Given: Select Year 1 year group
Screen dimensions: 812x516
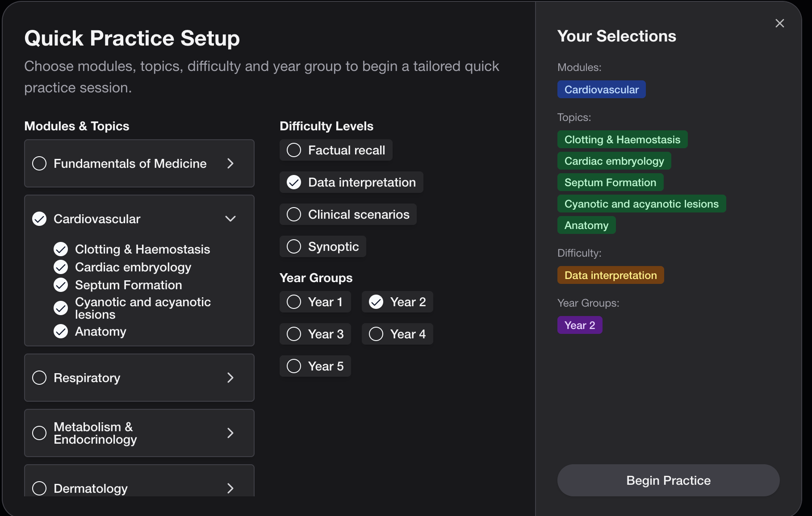Looking at the screenshot, I should tap(294, 302).
